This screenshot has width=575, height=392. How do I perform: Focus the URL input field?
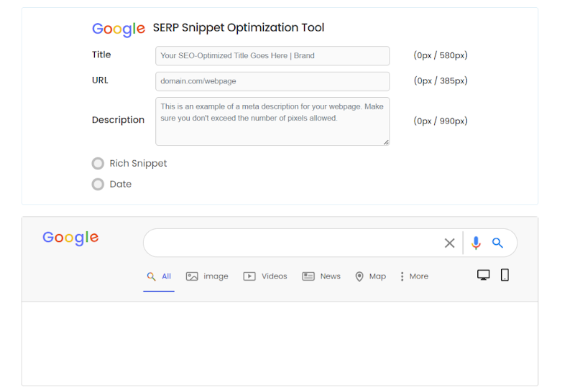point(272,81)
